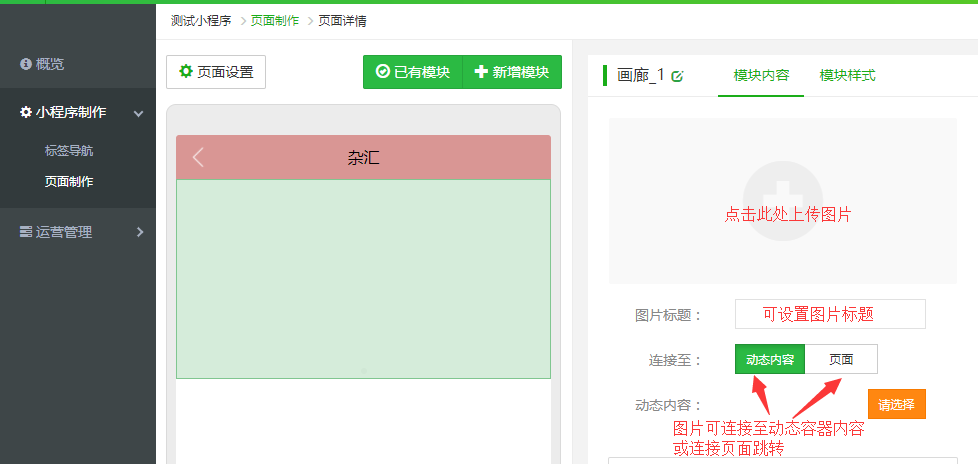This screenshot has height=464, width=978.
Task: Expand the 运营管理 menu arrow
Action: (139, 232)
